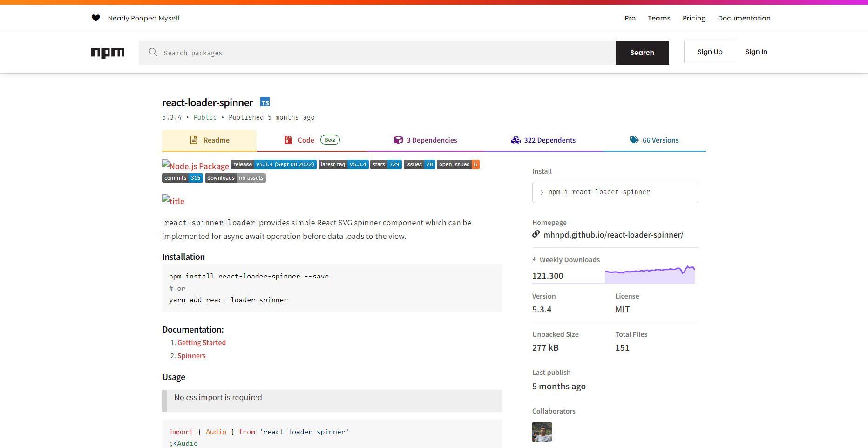Click the weekly downloads sparkline chart

point(650,274)
